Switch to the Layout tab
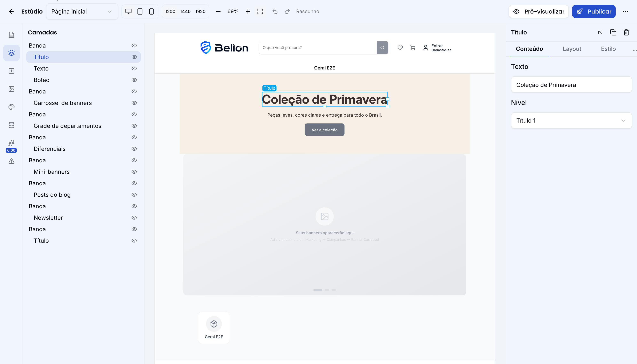The height and width of the screenshot is (364, 637). coord(572,49)
